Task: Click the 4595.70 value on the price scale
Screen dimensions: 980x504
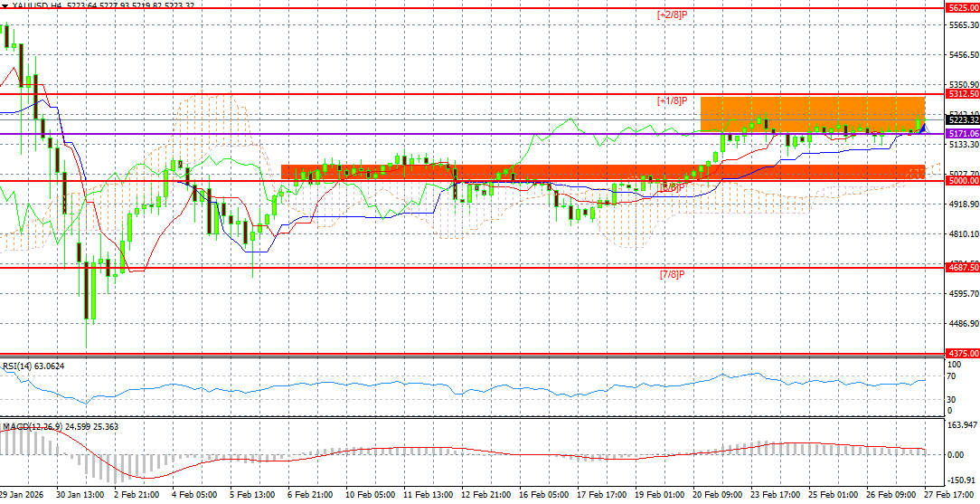Action: click(x=963, y=293)
